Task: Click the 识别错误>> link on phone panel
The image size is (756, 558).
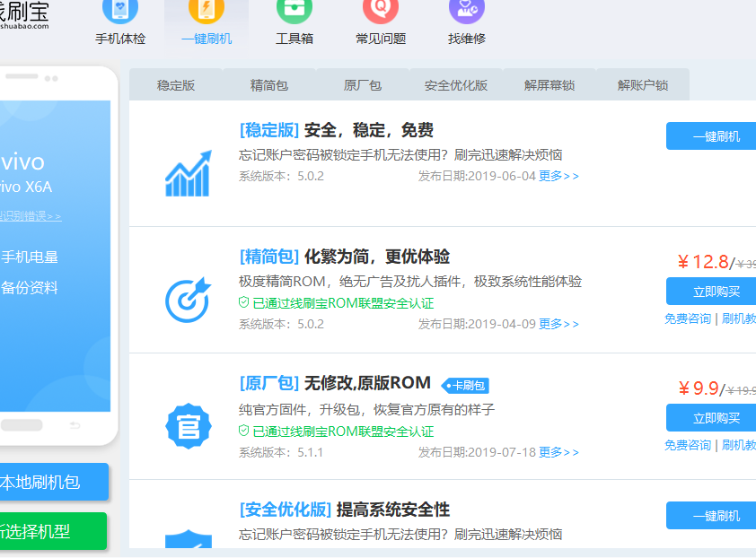Action: point(31,216)
